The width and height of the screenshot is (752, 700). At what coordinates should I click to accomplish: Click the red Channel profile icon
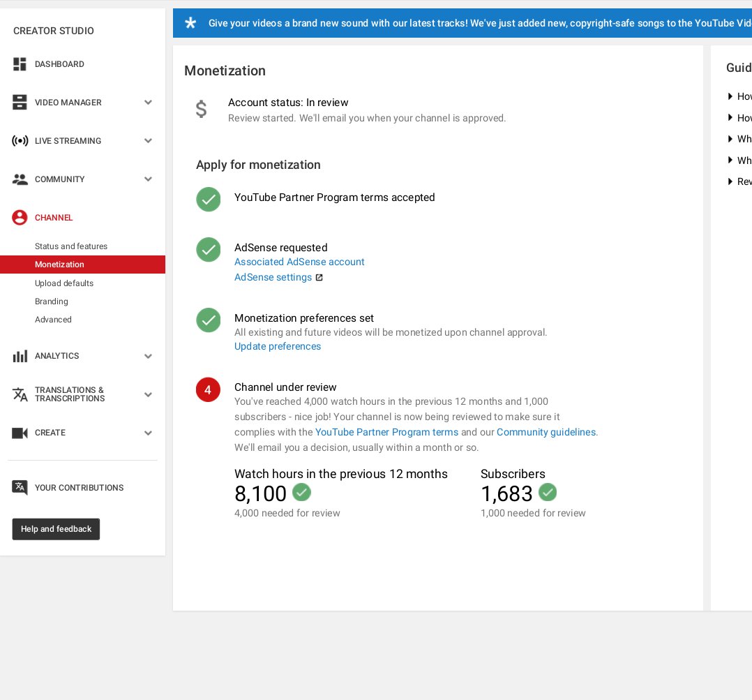20,217
